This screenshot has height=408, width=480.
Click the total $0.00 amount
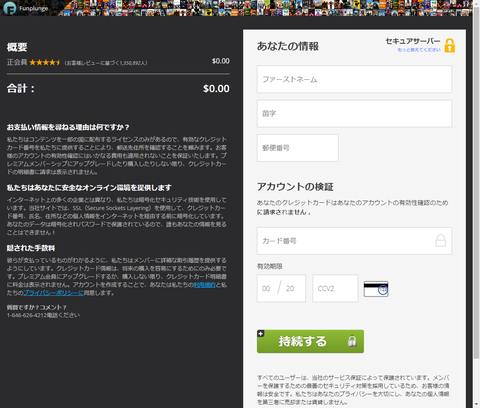pyautogui.click(x=216, y=88)
